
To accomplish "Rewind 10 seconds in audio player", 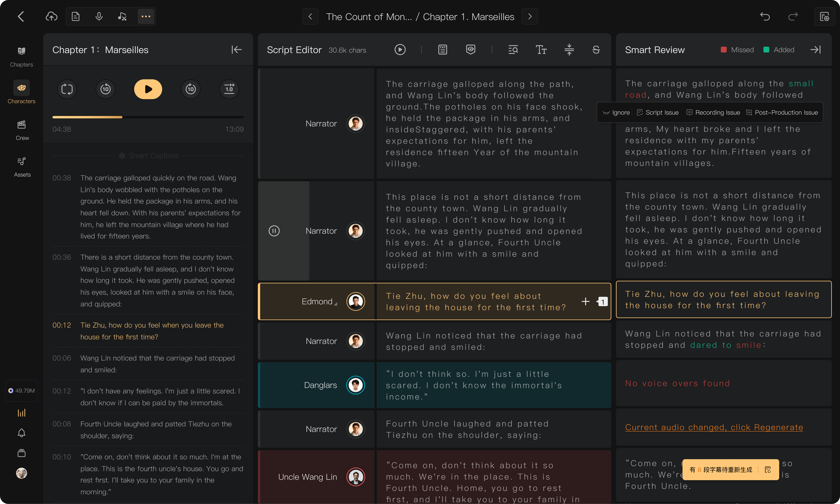I will point(106,89).
